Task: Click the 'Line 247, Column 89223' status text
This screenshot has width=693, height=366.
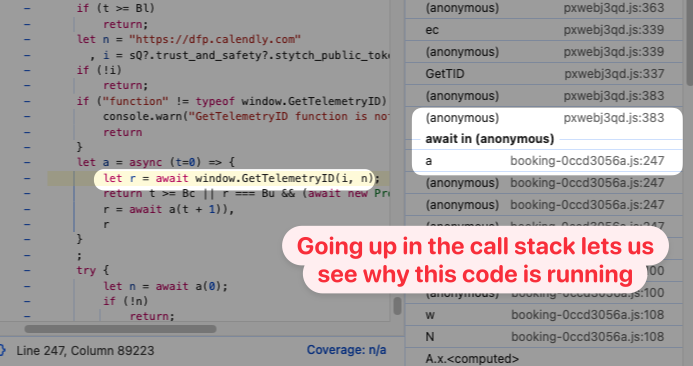Action: tap(85, 351)
